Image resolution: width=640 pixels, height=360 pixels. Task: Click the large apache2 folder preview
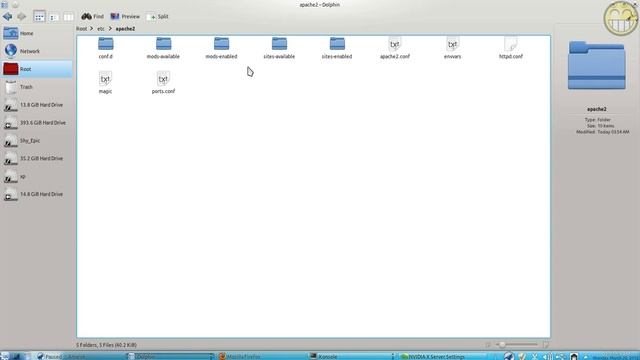pos(596,65)
